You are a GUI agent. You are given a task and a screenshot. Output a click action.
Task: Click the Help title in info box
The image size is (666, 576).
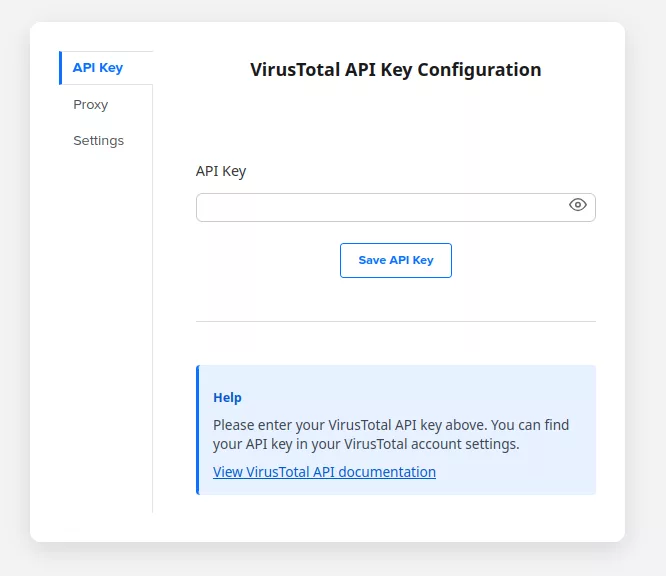227,397
